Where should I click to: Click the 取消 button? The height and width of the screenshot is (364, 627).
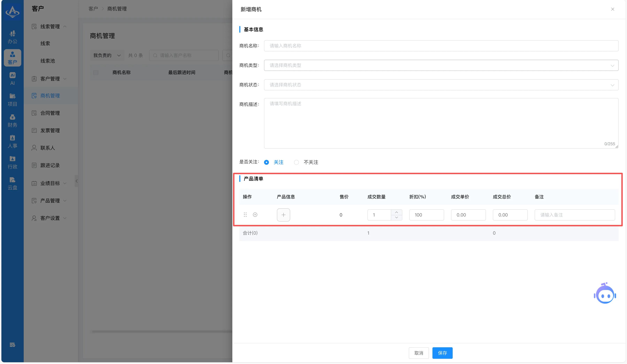(419, 353)
